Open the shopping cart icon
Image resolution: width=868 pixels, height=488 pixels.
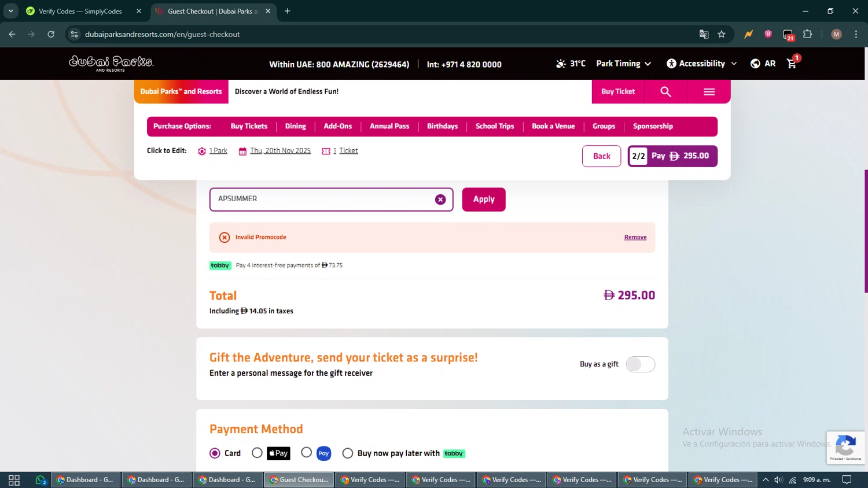(x=792, y=64)
